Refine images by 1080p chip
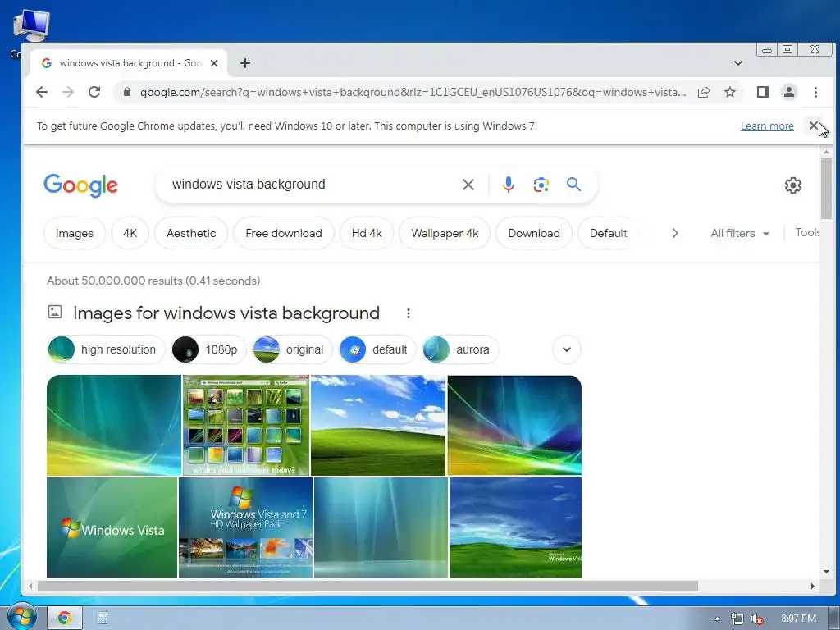840x630 pixels. (x=208, y=349)
